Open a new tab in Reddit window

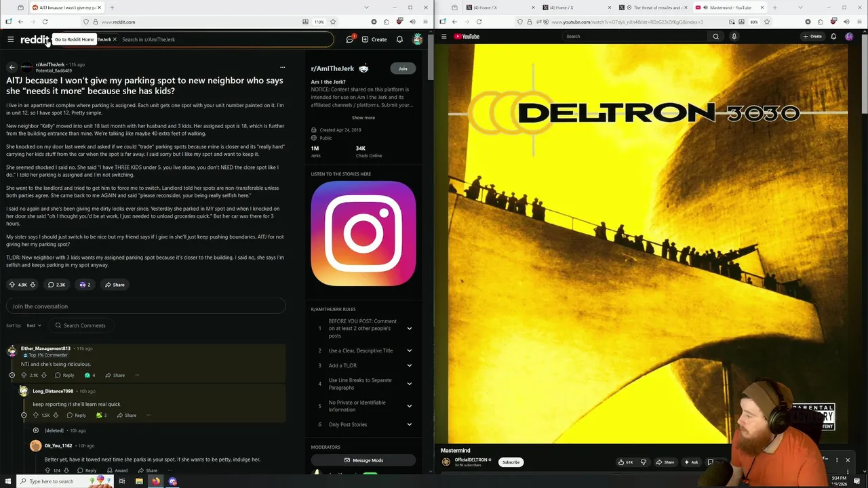(112, 7)
